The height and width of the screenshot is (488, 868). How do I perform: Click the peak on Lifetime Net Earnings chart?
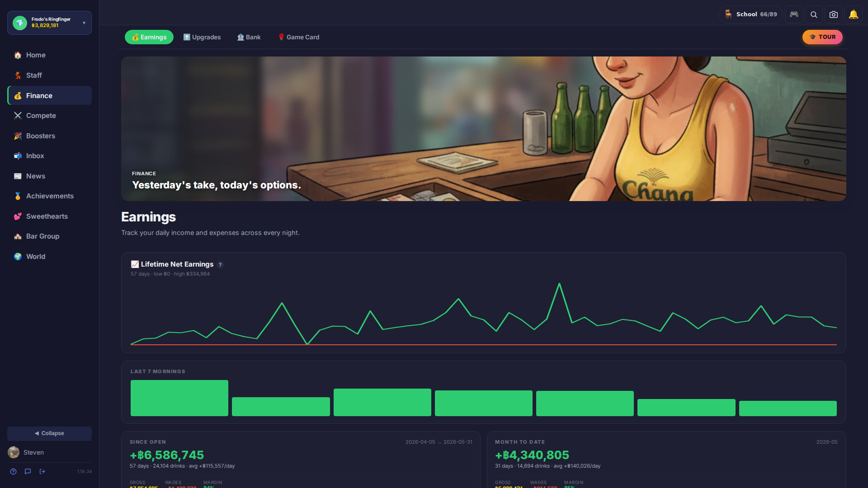(559, 284)
